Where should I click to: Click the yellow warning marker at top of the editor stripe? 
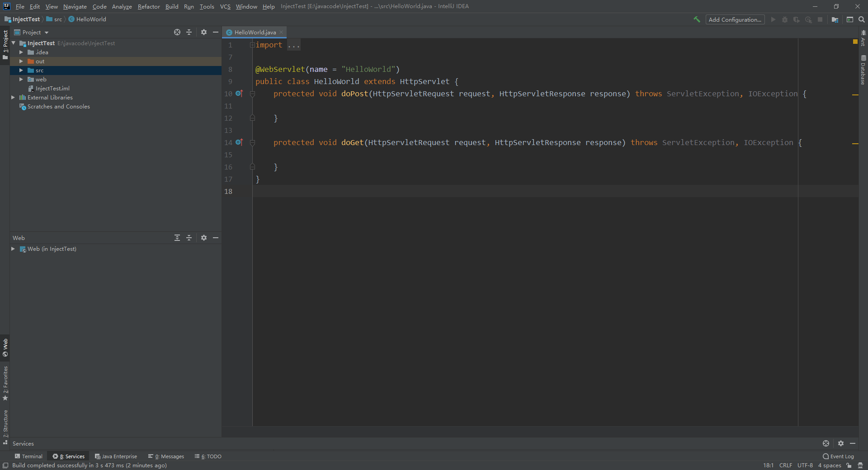click(x=855, y=42)
